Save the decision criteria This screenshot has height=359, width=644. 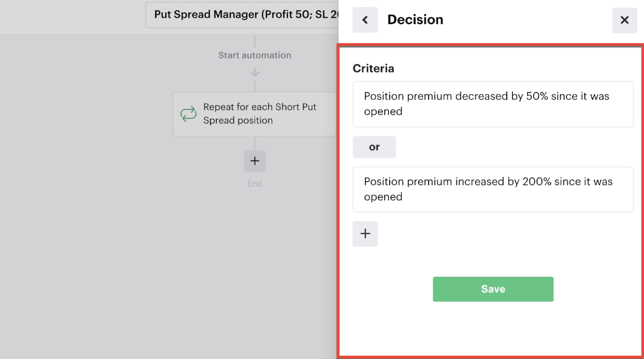(x=493, y=289)
